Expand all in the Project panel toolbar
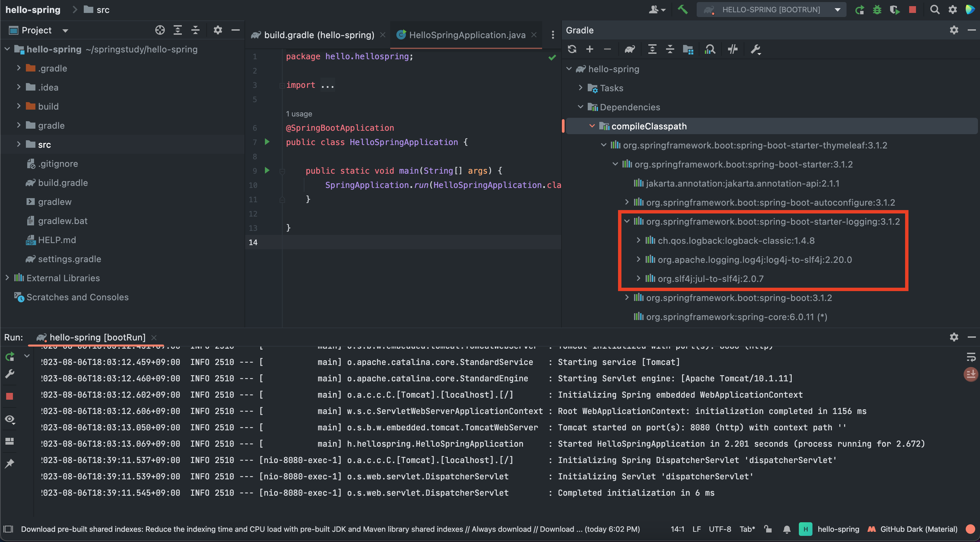This screenshot has width=980, height=542. [178, 30]
